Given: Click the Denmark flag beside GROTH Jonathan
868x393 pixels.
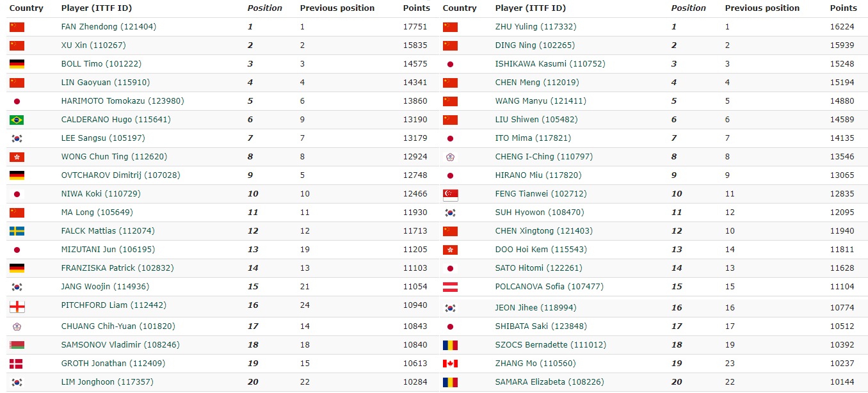Looking at the screenshot, I should 17,364.
